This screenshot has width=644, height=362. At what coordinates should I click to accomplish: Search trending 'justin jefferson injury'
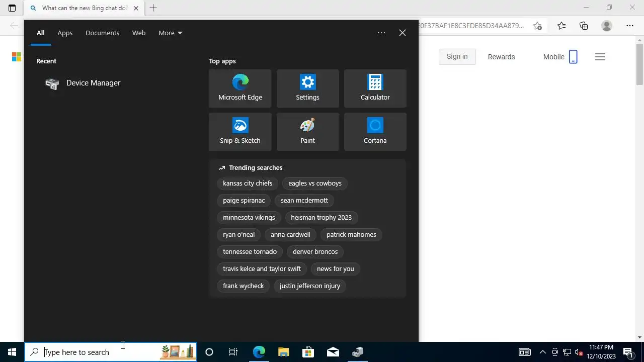tap(310, 286)
